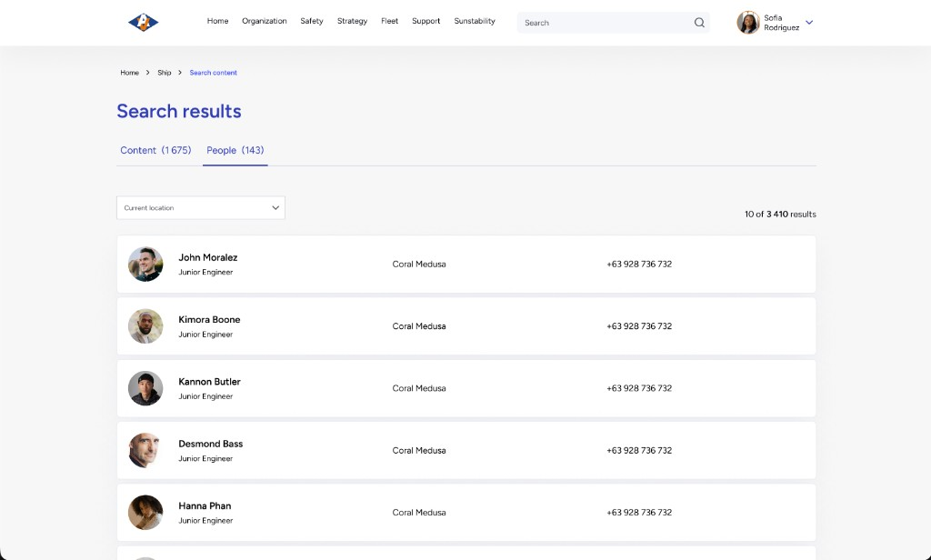Open the Strategy menu item

(x=352, y=21)
